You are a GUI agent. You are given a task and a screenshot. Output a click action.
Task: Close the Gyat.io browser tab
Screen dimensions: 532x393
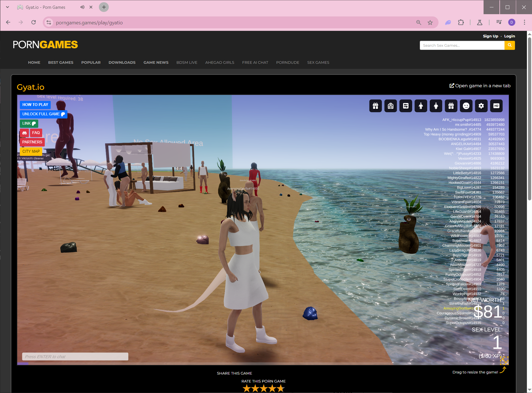click(x=91, y=7)
